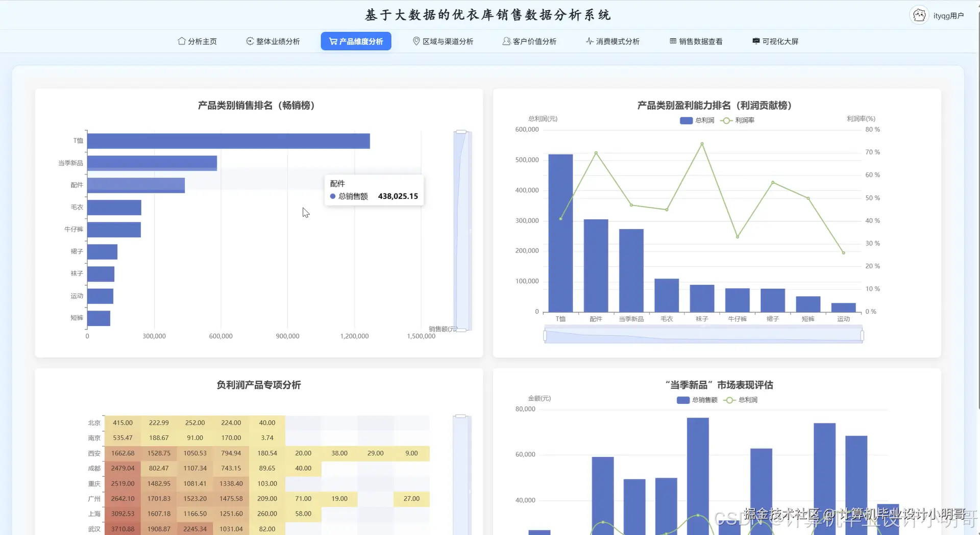This screenshot has height=535, width=980.
Task: Click the heatmap cell 2642.10
Action: point(122,499)
